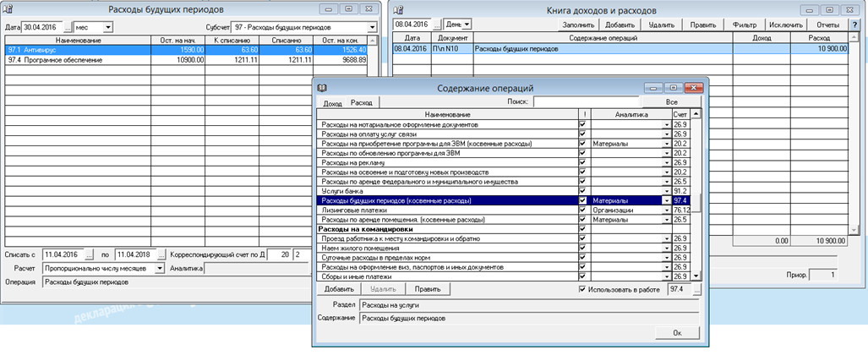Click the Все button next to search

[x=671, y=102]
